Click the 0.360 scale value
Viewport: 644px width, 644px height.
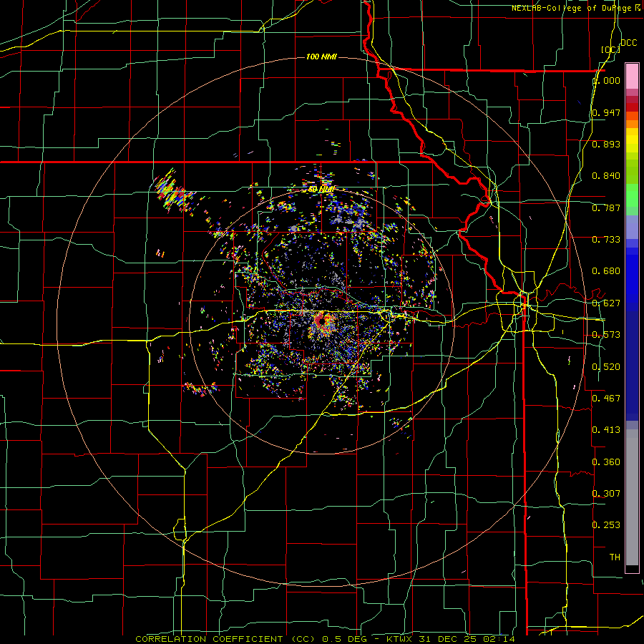[x=606, y=462]
